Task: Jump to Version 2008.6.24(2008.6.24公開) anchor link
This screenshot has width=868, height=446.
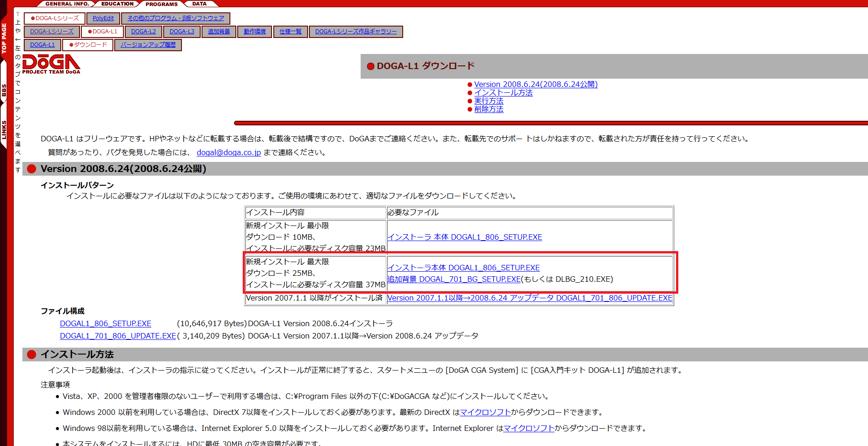Action: 536,84
